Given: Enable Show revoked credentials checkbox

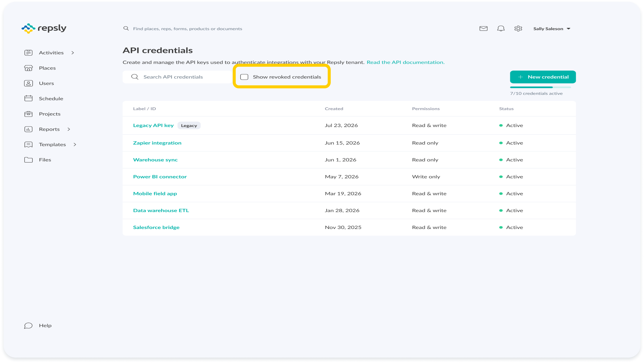Looking at the screenshot, I should coord(244,77).
